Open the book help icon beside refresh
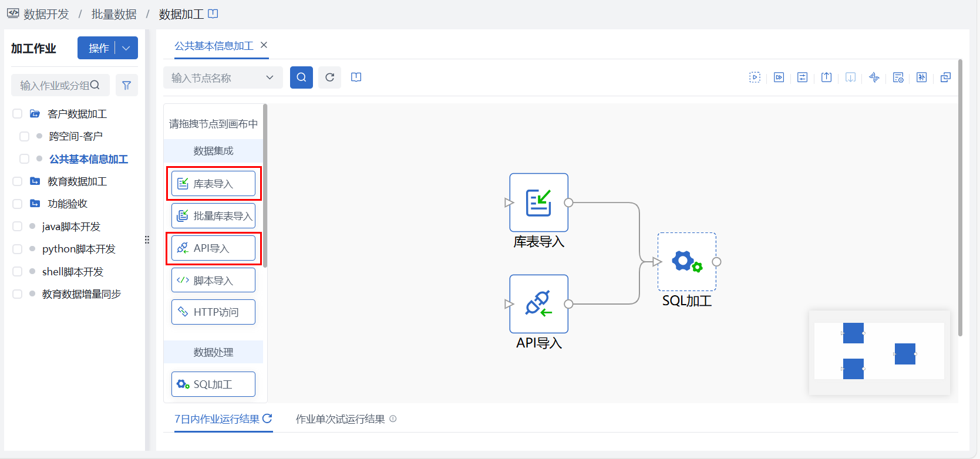The width and height of the screenshot is (980, 459). [x=356, y=77]
